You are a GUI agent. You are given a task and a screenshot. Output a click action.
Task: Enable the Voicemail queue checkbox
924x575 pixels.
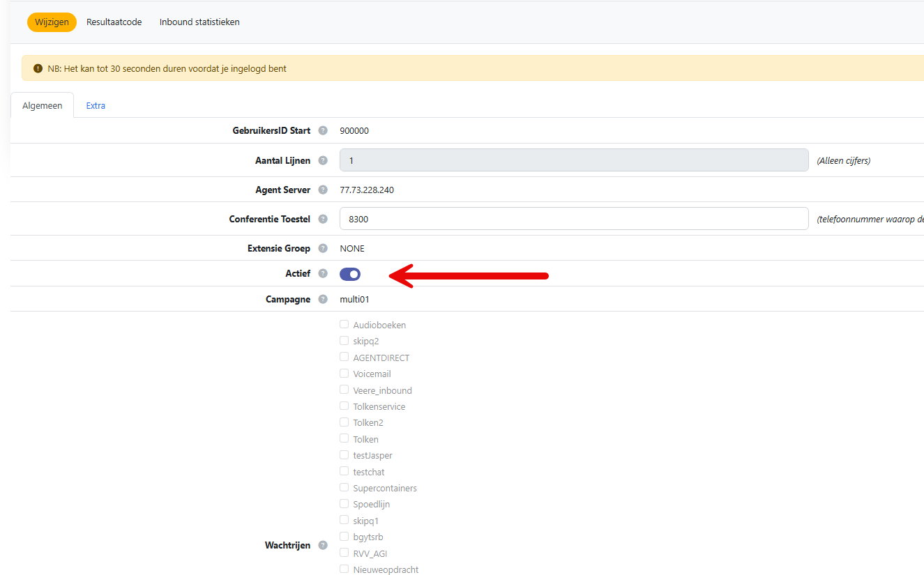tap(344, 374)
